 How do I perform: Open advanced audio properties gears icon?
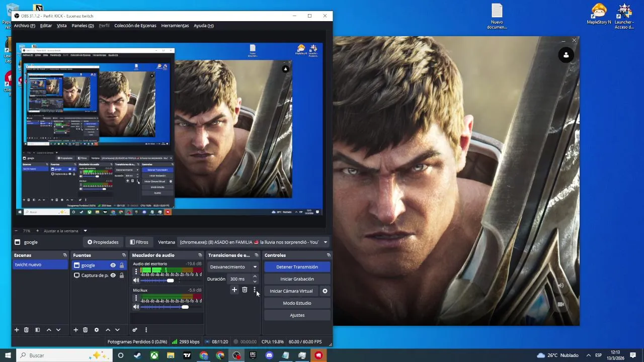coord(135,330)
